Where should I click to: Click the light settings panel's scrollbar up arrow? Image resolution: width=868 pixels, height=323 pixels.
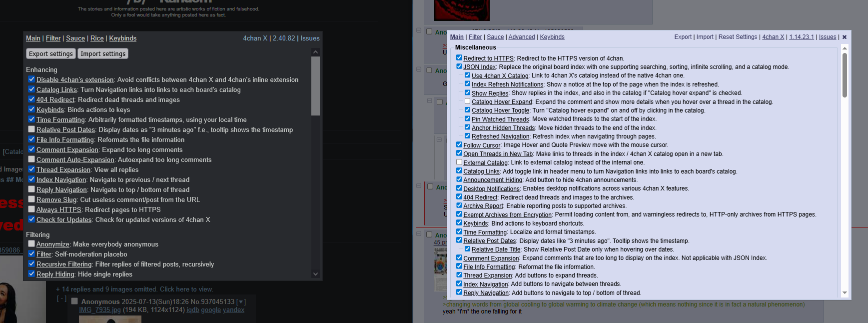tap(845, 48)
